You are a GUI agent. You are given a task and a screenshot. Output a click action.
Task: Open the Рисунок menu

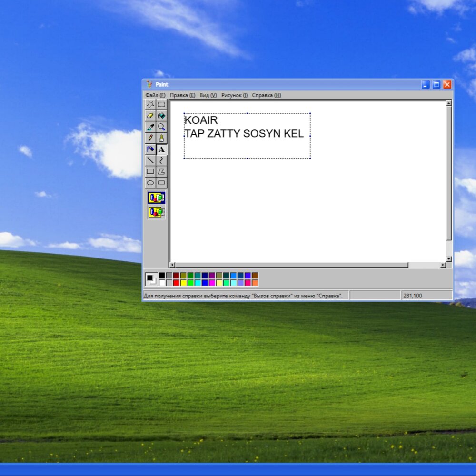click(234, 95)
